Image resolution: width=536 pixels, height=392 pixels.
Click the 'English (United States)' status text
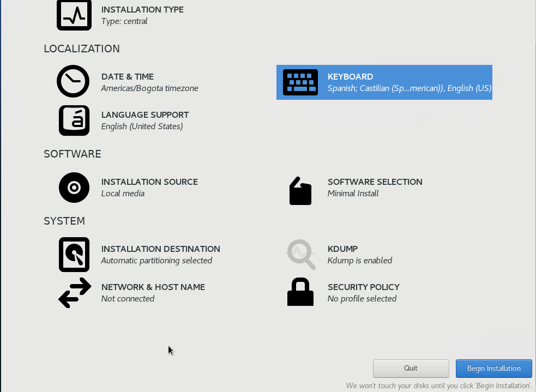[x=142, y=126]
